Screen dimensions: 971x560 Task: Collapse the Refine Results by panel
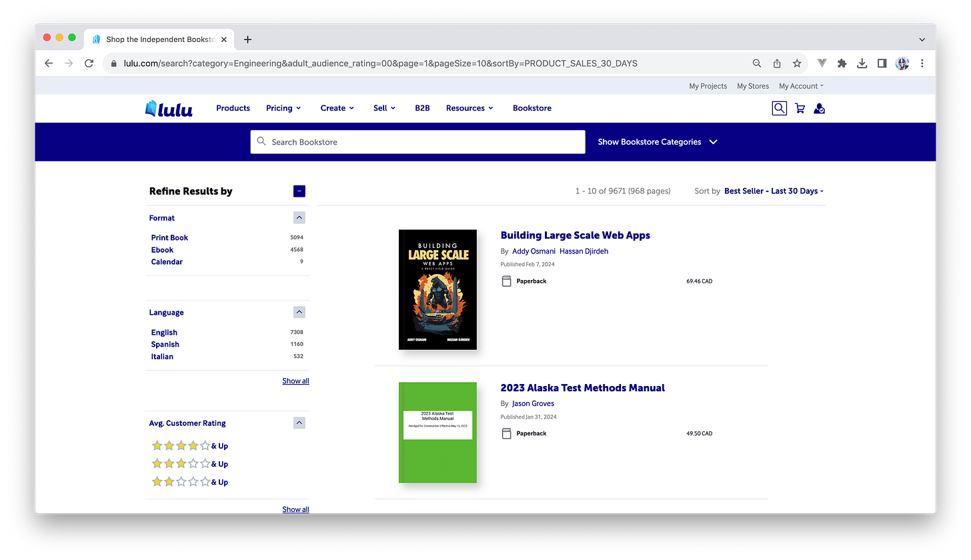click(x=299, y=191)
